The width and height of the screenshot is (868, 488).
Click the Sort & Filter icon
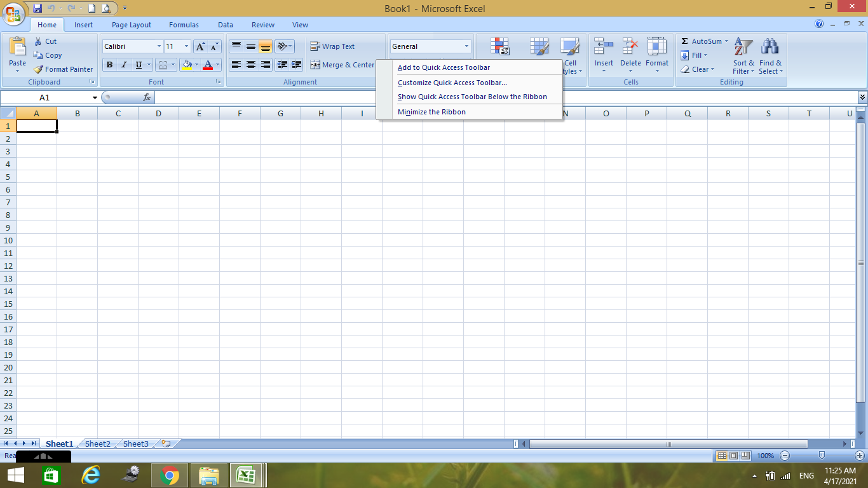pos(743,47)
